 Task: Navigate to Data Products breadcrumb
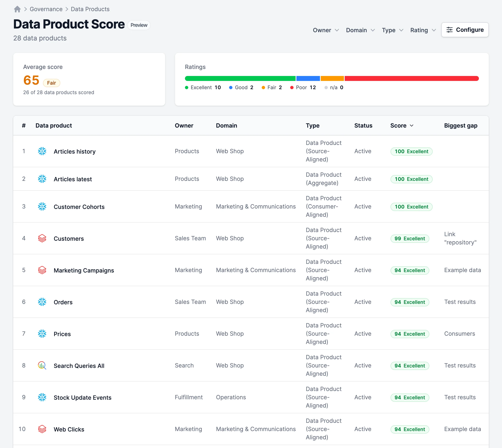click(90, 9)
